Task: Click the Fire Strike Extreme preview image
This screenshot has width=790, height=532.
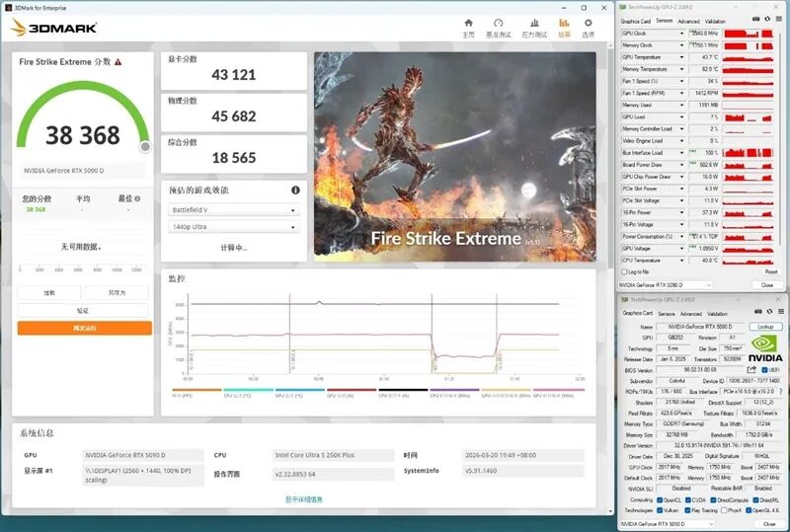Action: coord(455,156)
